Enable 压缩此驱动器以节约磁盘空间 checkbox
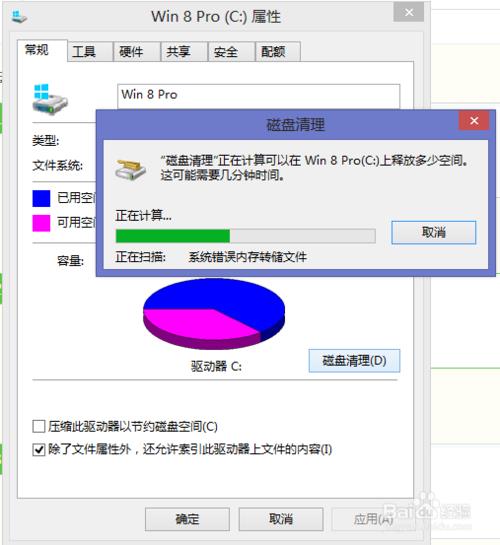 pyautogui.click(x=39, y=426)
